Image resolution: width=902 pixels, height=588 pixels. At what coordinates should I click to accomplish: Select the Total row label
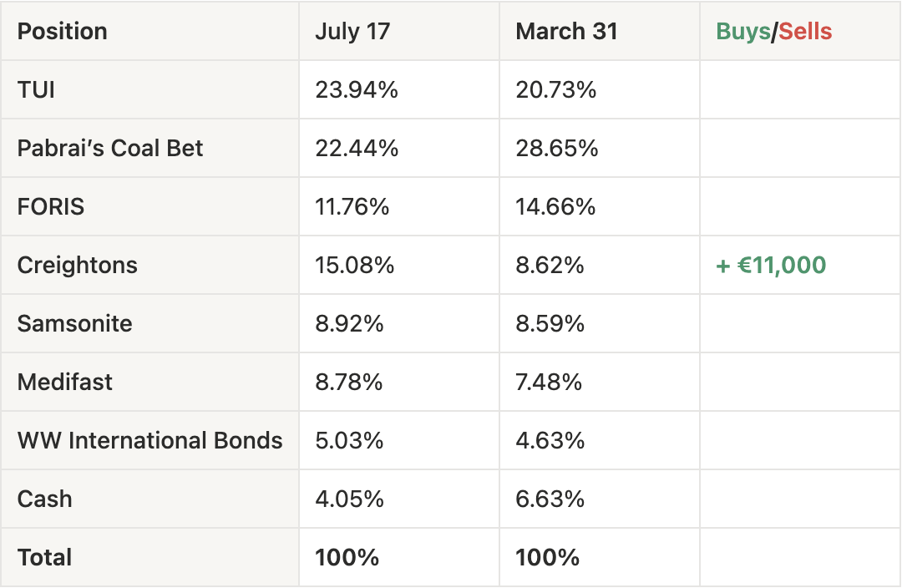tap(44, 557)
